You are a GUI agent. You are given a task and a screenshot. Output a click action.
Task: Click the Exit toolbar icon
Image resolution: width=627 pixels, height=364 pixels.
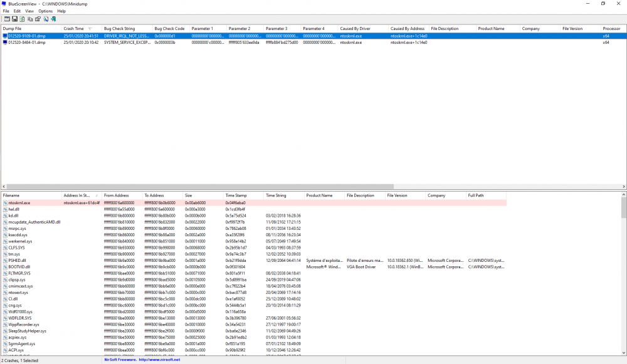[x=53, y=19]
